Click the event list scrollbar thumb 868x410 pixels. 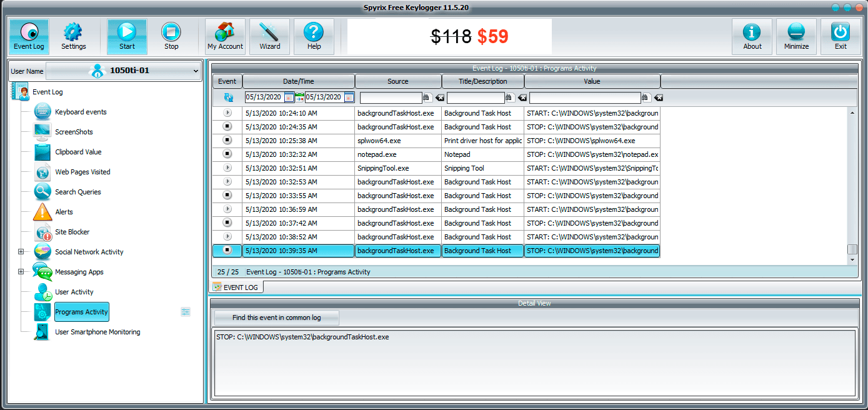tap(852, 249)
